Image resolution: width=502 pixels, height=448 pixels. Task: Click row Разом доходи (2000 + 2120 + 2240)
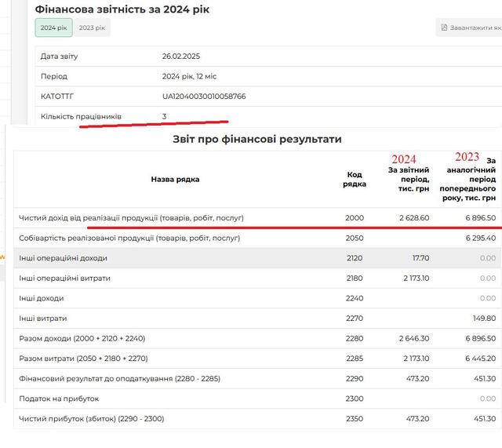coord(257,338)
